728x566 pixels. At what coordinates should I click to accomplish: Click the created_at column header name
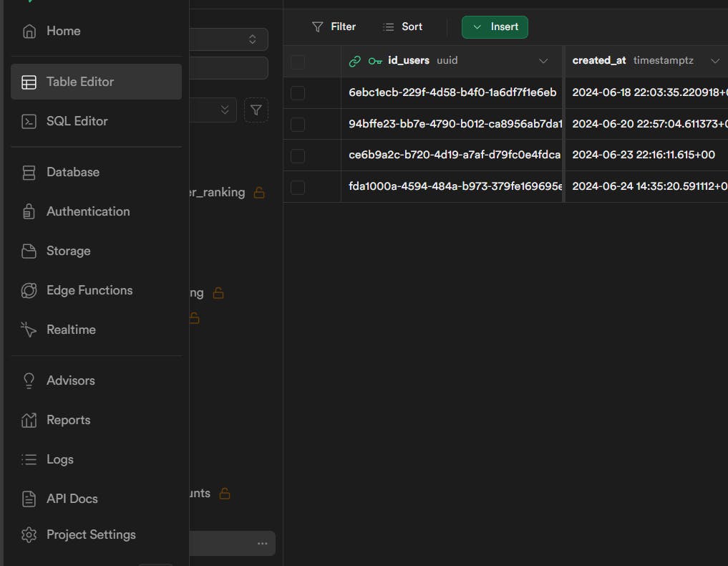point(599,61)
